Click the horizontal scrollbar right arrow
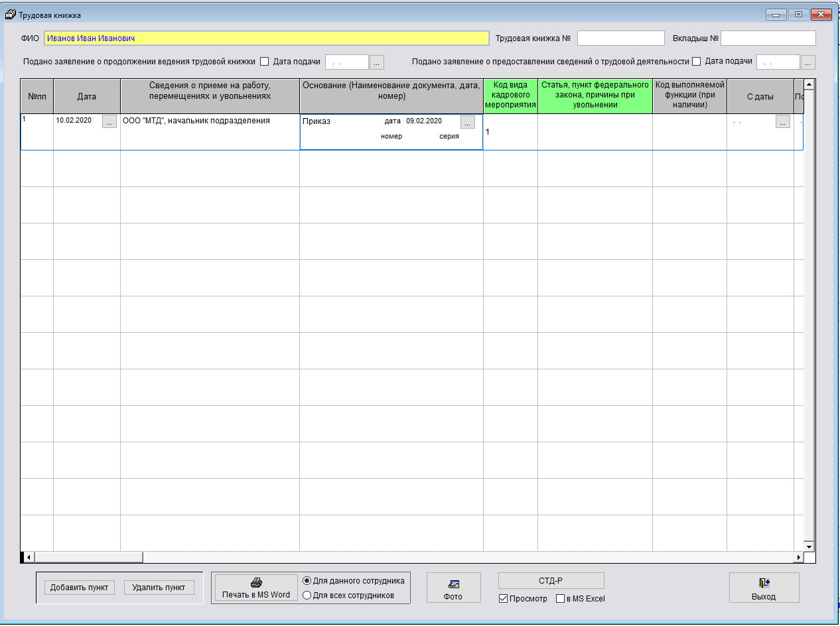Viewport: 840px width, 626px height. 798,557
